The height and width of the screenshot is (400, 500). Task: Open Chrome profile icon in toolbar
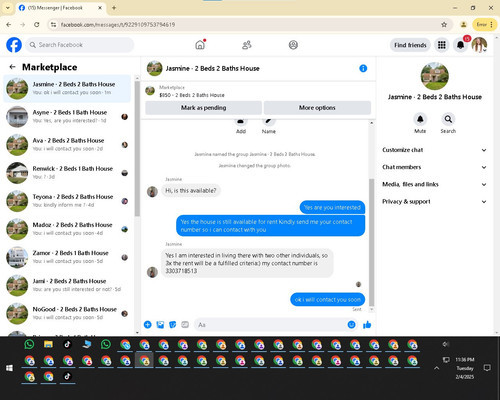[463, 24]
